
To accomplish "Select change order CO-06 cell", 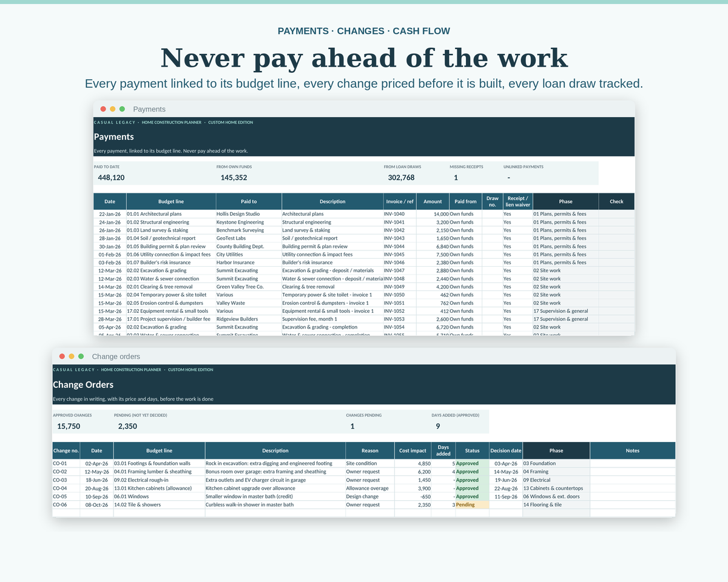I will coord(66,504).
